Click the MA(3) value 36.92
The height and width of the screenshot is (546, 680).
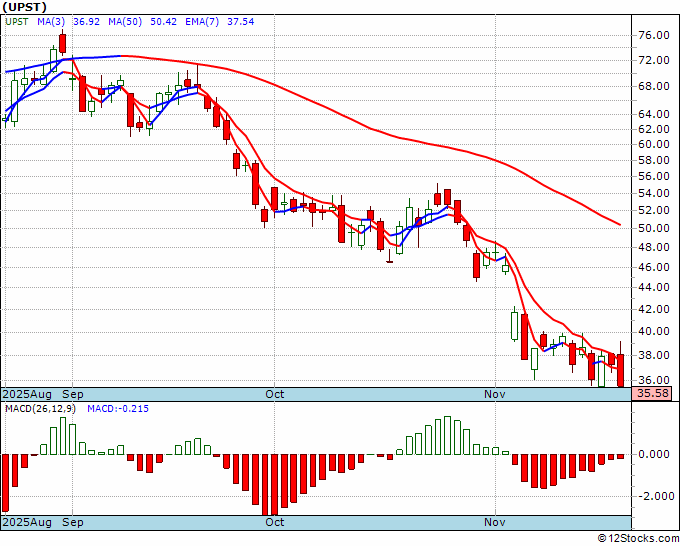[86, 22]
